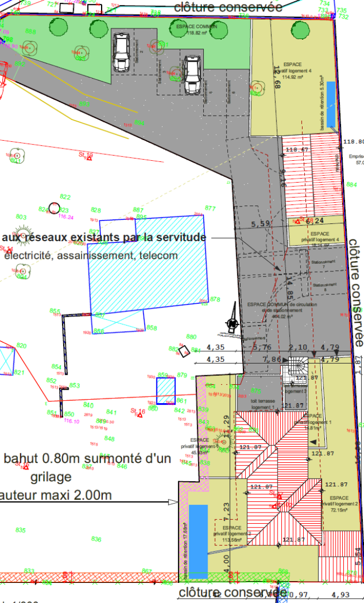Select the magenta circle near point 824
Image resolution: width=364 pixels, height=603 pixels.
tap(54, 208)
